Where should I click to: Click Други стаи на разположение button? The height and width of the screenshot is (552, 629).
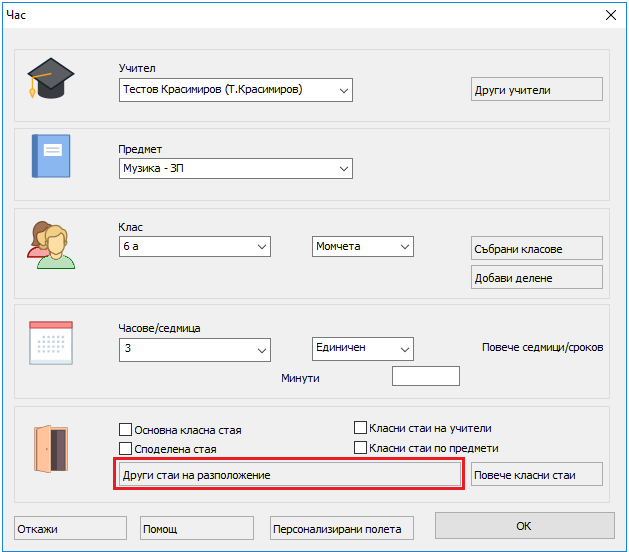click(289, 474)
